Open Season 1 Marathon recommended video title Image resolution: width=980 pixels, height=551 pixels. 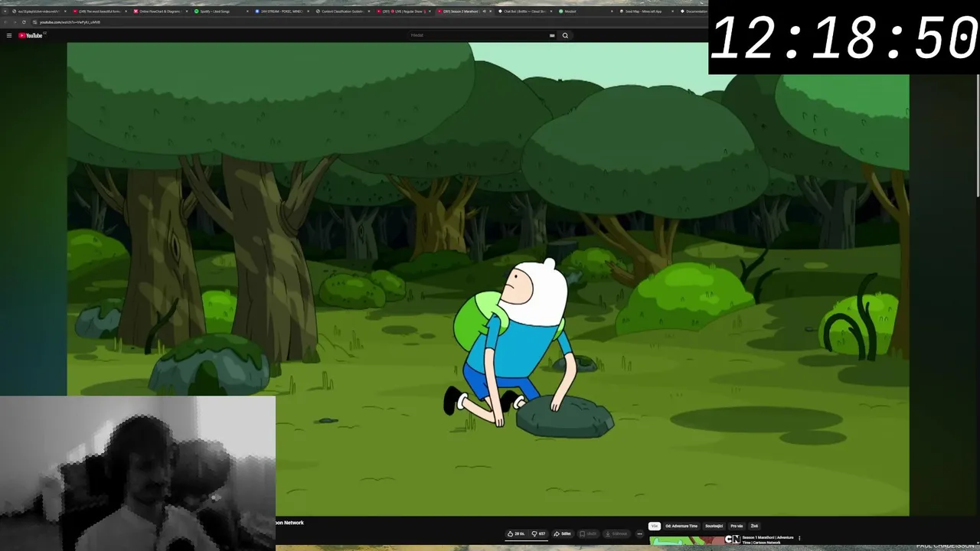point(768,539)
